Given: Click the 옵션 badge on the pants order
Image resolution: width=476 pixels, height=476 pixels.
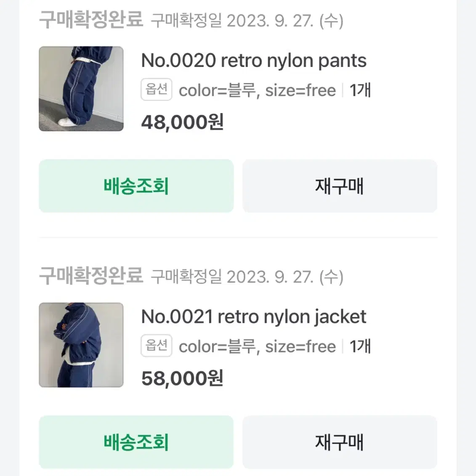Looking at the screenshot, I should point(156,90).
